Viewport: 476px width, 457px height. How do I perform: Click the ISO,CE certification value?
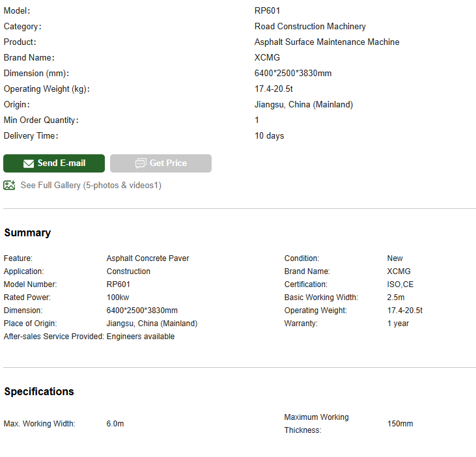click(x=400, y=284)
